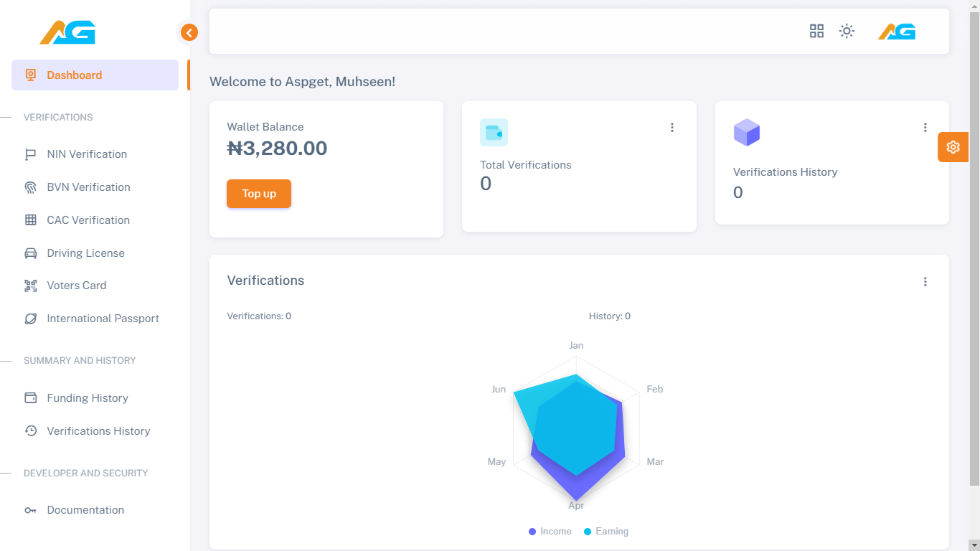Select International Passport verification
Viewport: 980px width, 551px height.
click(103, 318)
